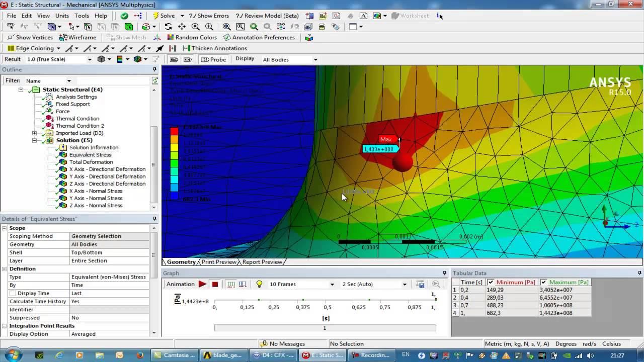This screenshot has width=644, height=362.
Task: Open the D4 : CFX taskbar window
Action: pos(274,354)
